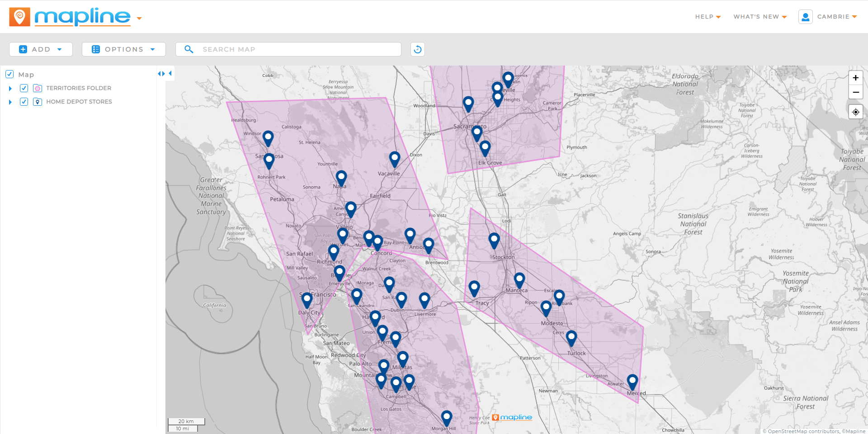
Task: Click the store pin near Livermore
Action: 425,300
